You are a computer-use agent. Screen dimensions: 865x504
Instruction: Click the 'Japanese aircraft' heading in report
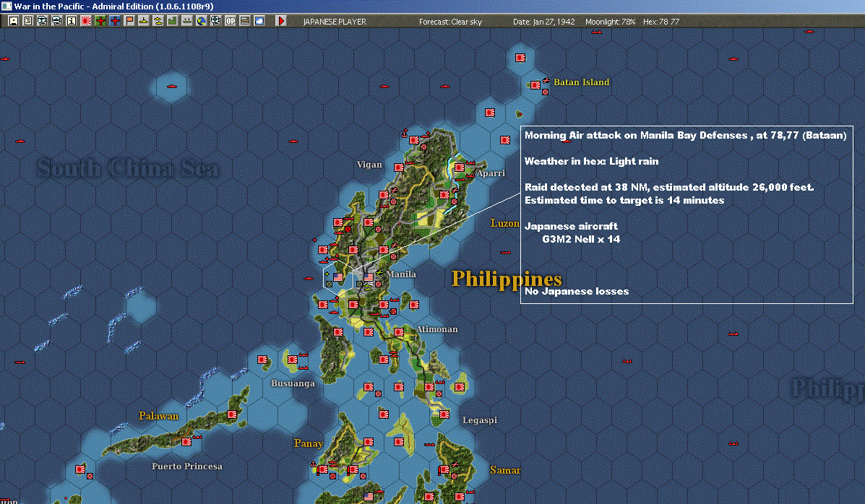tap(571, 226)
